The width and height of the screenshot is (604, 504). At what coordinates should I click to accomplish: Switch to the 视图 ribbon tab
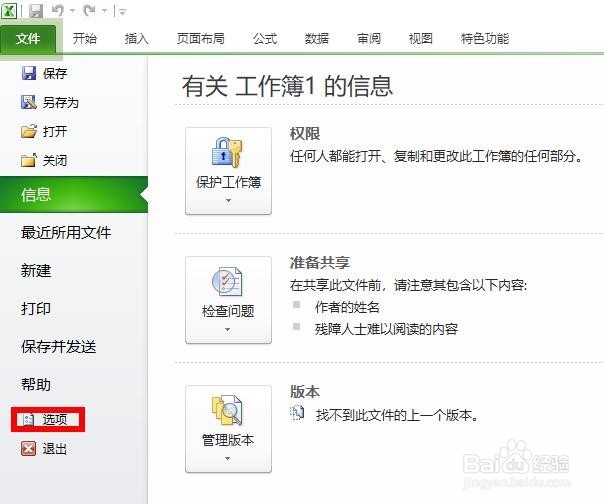(421, 39)
